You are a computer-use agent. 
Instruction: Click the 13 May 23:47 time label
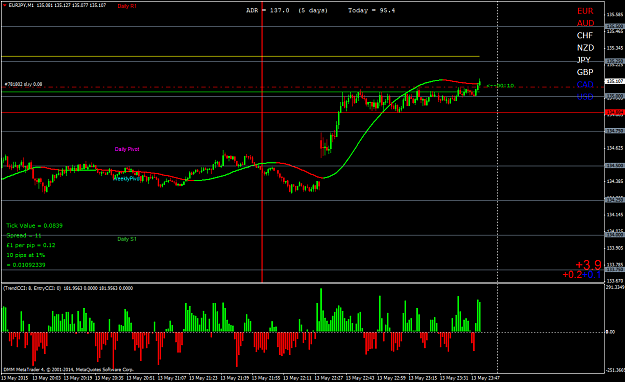click(x=485, y=378)
